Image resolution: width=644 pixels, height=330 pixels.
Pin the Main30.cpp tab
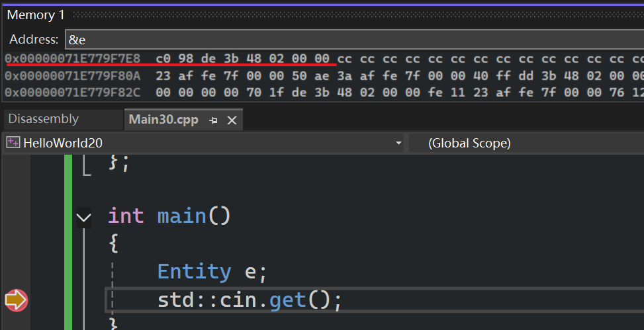pyautogui.click(x=213, y=120)
